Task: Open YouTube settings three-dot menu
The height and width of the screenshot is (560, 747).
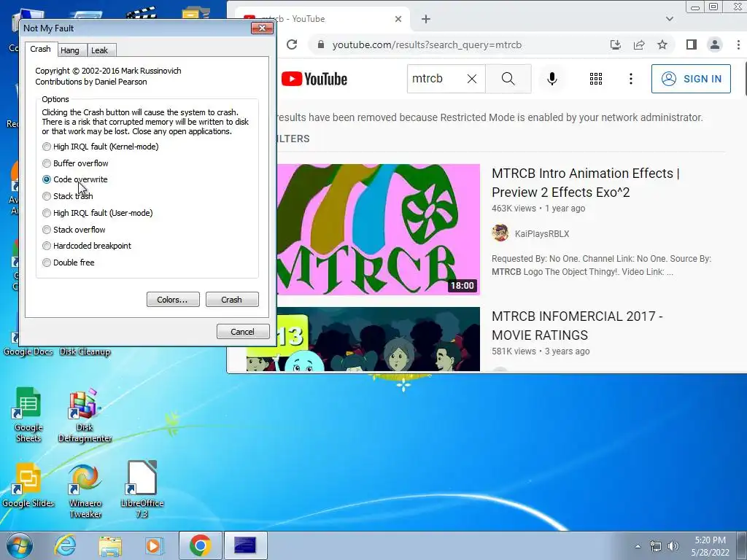Action: click(x=631, y=79)
